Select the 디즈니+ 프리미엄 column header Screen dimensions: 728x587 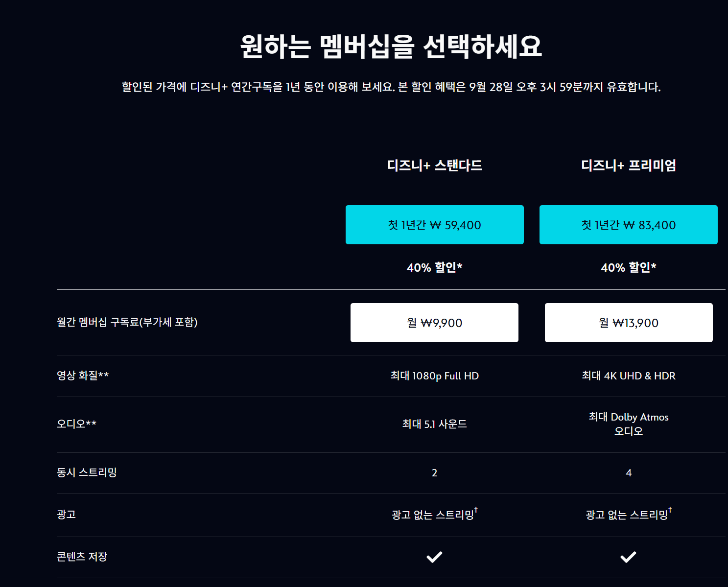629,166
